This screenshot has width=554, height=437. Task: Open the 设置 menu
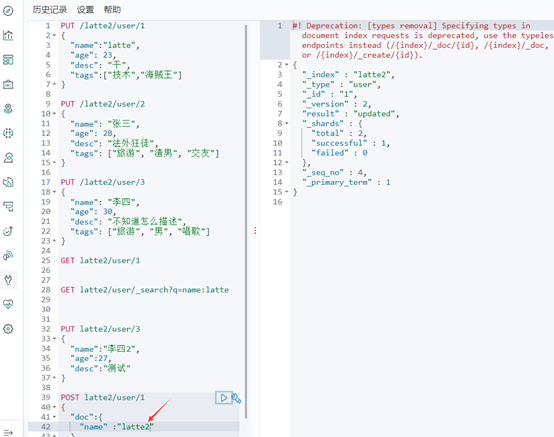[x=86, y=10]
